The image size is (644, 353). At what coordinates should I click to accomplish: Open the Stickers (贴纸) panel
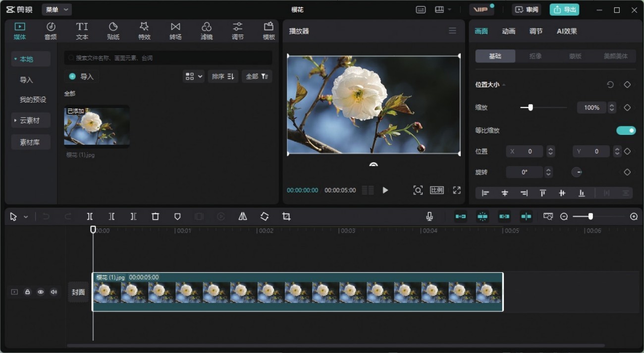[x=113, y=31]
